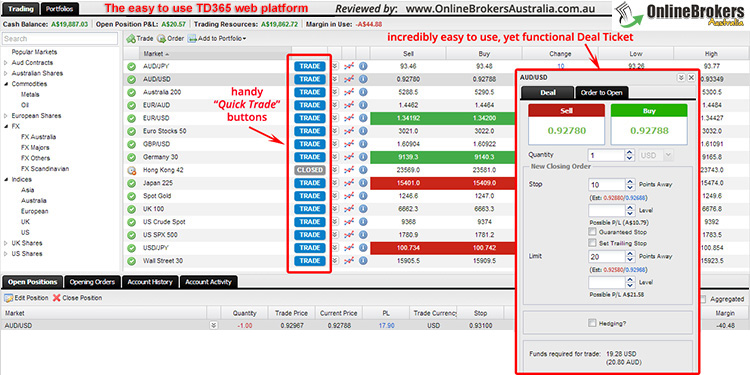Click clock status icon beside Hong Kong 42
750x375 pixels.
pyautogui.click(x=131, y=170)
